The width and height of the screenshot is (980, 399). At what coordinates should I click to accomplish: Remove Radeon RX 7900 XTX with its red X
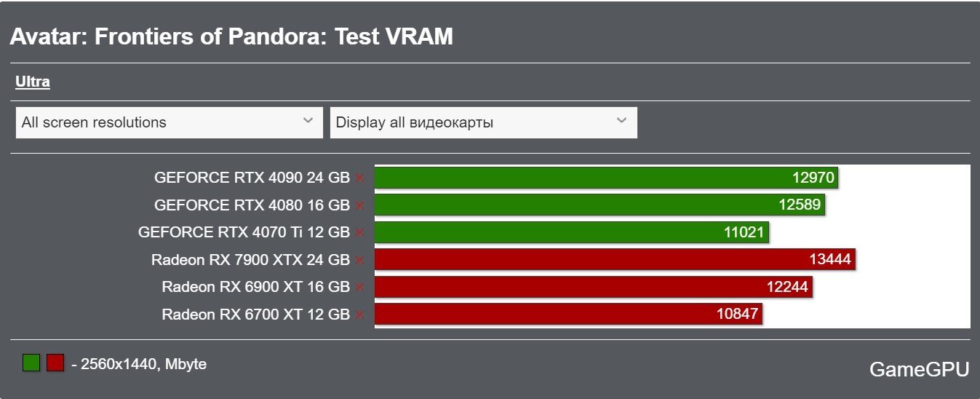click(359, 260)
